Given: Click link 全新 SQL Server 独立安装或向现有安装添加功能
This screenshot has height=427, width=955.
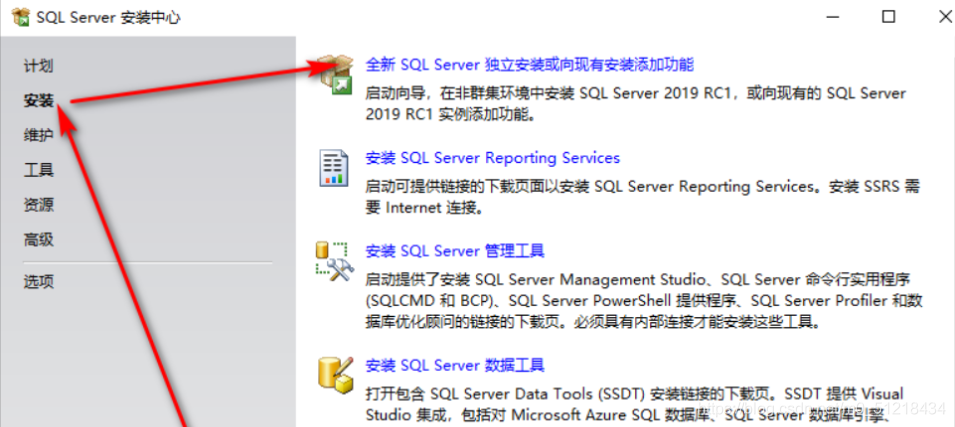Looking at the screenshot, I should click(529, 65).
